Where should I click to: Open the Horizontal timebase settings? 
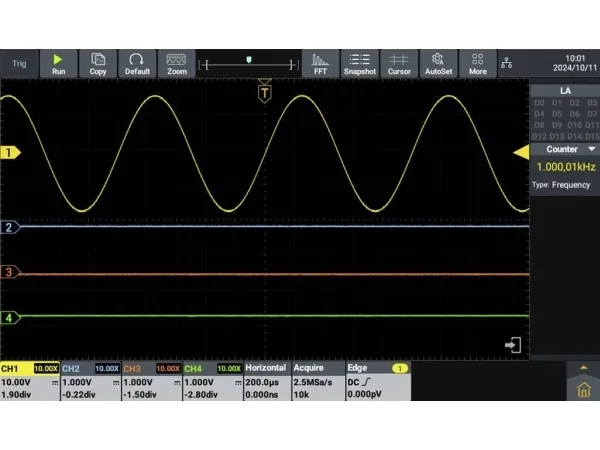pyautogui.click(x=266, y=382)
